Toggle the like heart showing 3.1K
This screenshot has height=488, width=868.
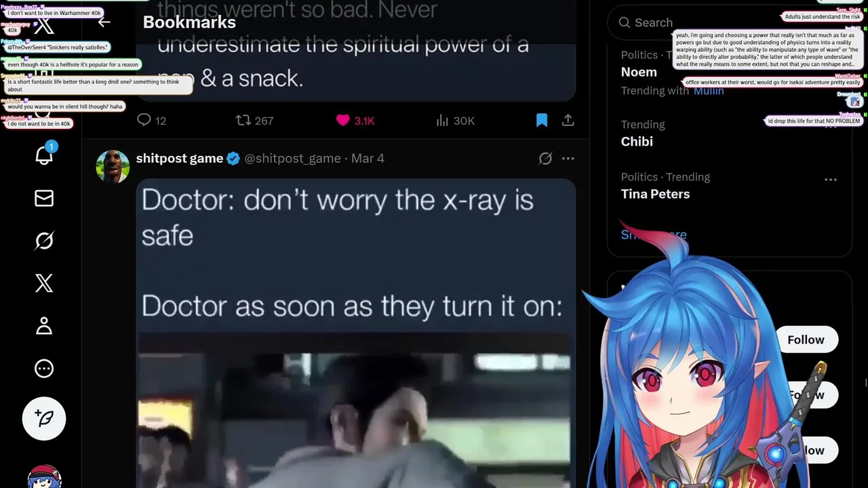(355, 121)
